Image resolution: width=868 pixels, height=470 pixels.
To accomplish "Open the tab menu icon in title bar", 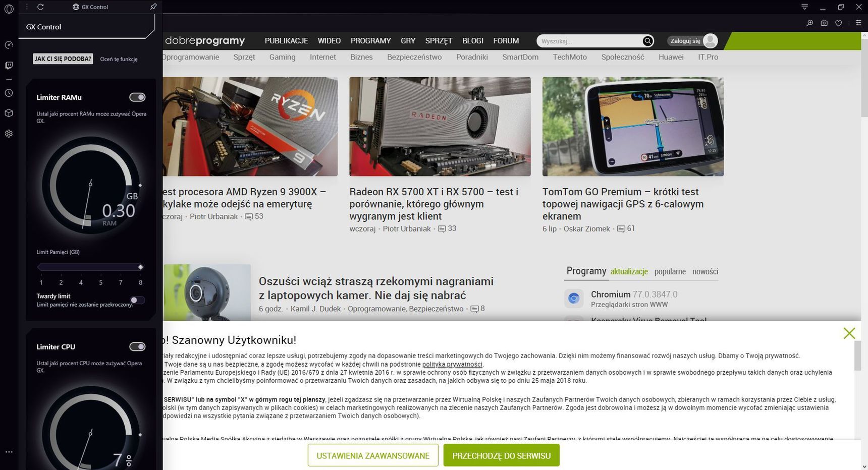I will click(804, 7).
